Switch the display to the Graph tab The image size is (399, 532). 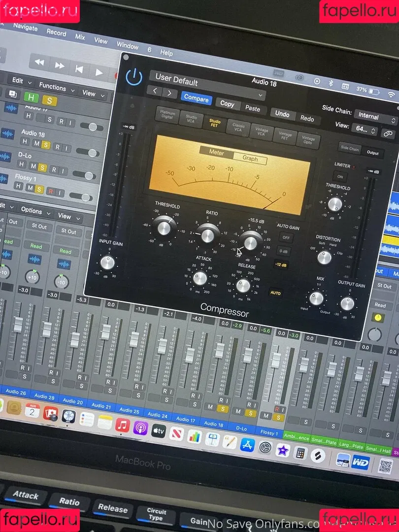[250, 159]
